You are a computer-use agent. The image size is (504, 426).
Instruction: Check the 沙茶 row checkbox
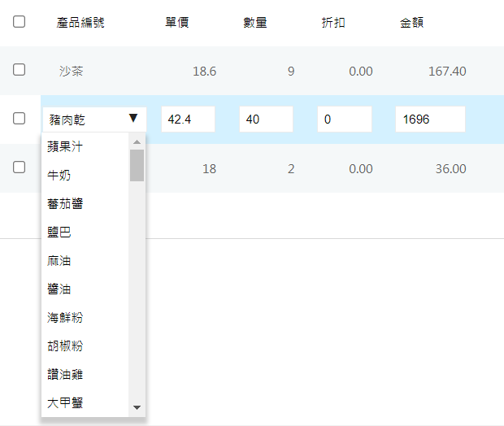(19, 69)
